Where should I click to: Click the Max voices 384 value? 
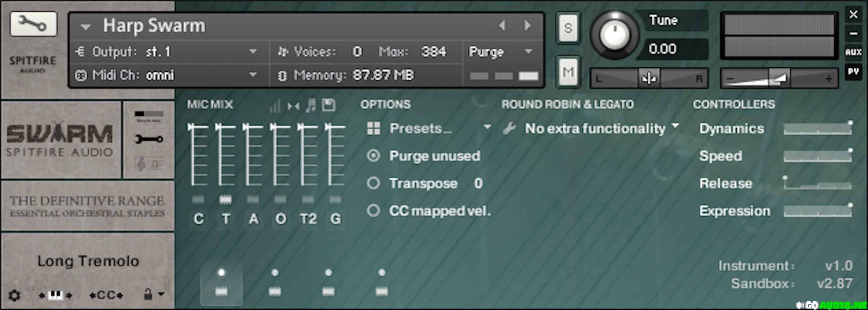[x=433, y=52]
